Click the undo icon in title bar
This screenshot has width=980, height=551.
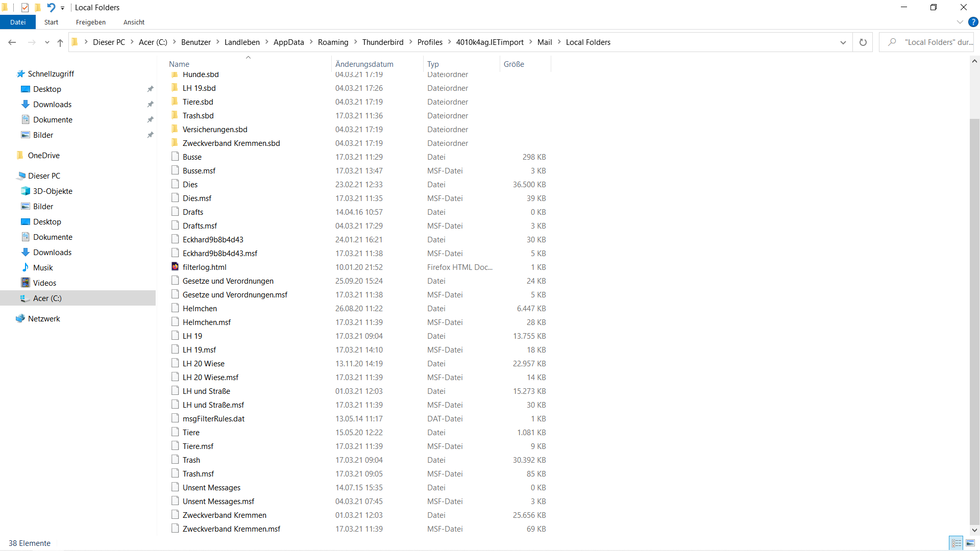point(51,7)
